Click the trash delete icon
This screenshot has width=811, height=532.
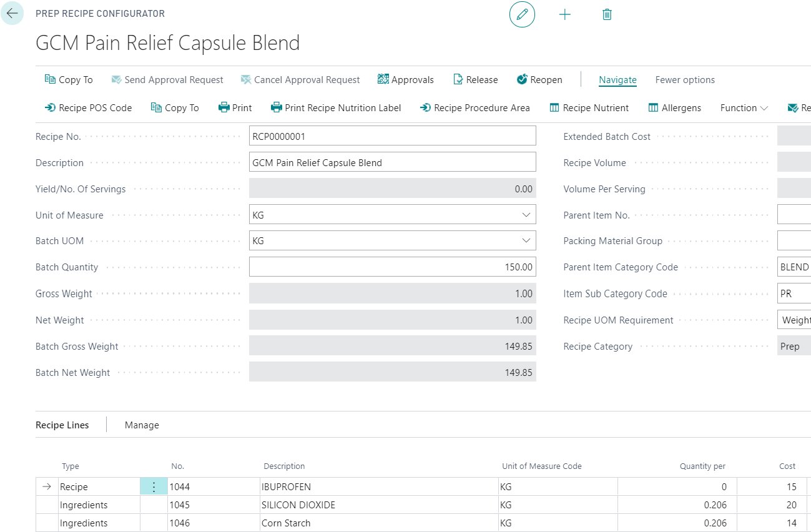[x=606, y=14]
